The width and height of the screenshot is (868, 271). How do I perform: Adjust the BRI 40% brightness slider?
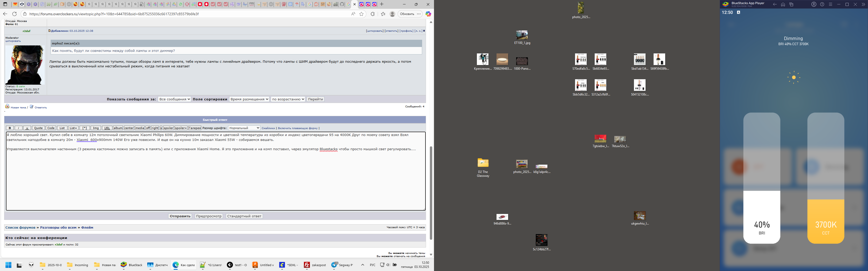tap(762, 178)
